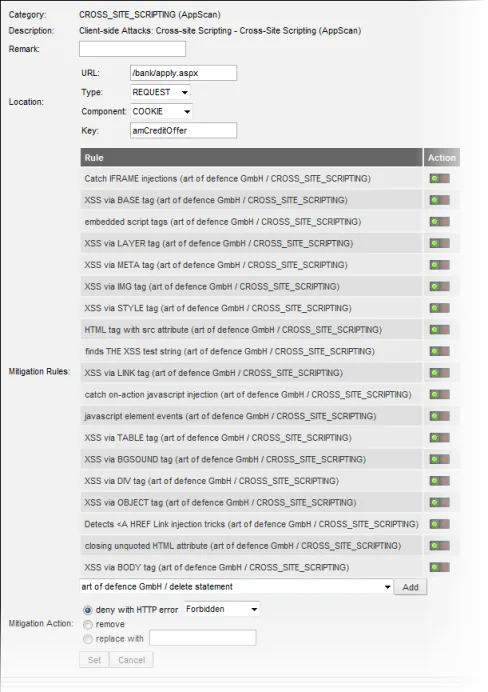Toggle action for closing unquoted HTML attribute rule

pos(440,546)
